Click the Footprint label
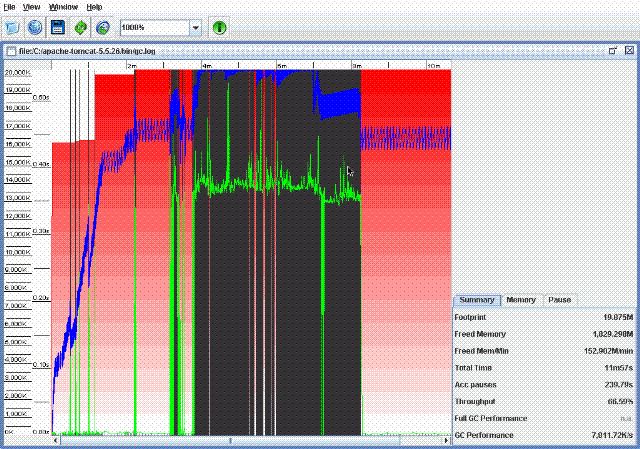The image size is (640, 449). (470, 317)
